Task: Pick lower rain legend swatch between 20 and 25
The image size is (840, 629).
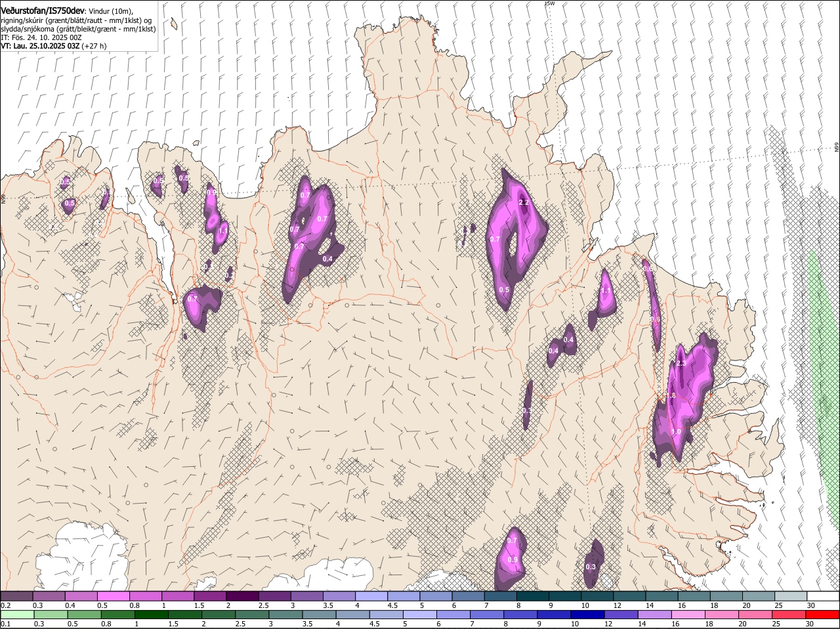Action: (x=756, y=615)
